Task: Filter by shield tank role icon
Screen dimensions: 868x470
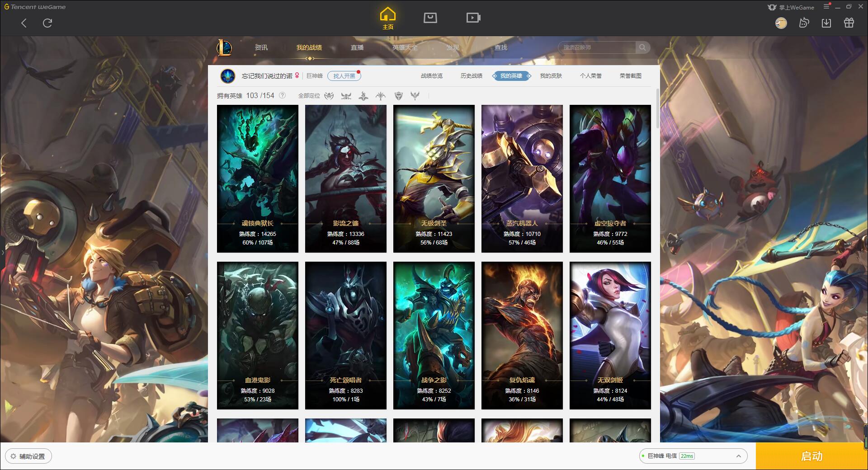Action: click(x=398, y=96)
